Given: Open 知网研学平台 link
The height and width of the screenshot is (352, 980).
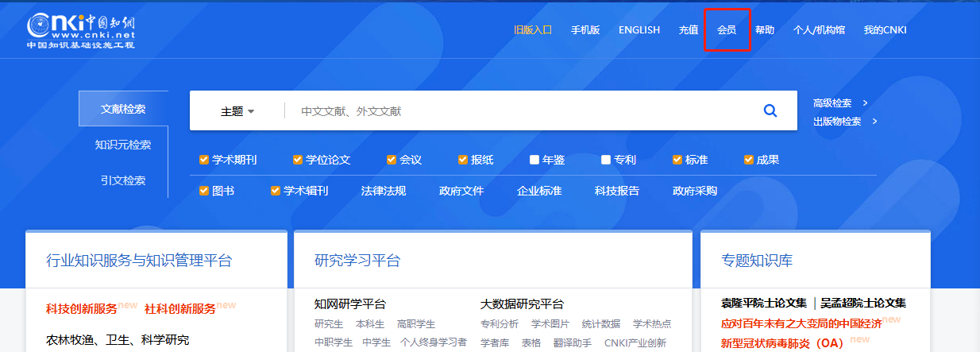Looking at the screenshot, I should pyautogui.click(x=350, y=304).
